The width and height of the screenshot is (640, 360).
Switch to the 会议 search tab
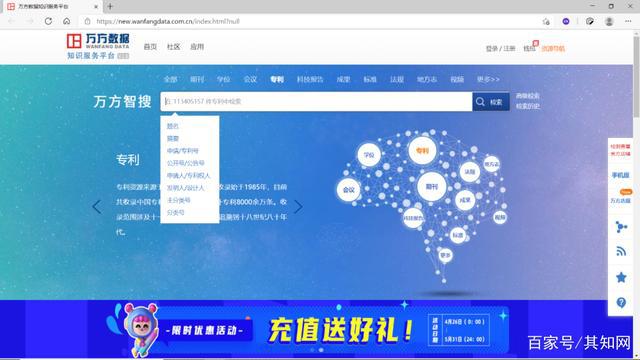tap(250, 79)
